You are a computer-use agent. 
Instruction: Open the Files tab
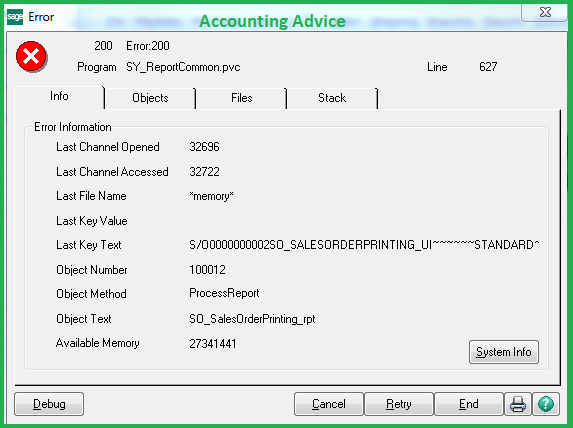tap(242, 98)
